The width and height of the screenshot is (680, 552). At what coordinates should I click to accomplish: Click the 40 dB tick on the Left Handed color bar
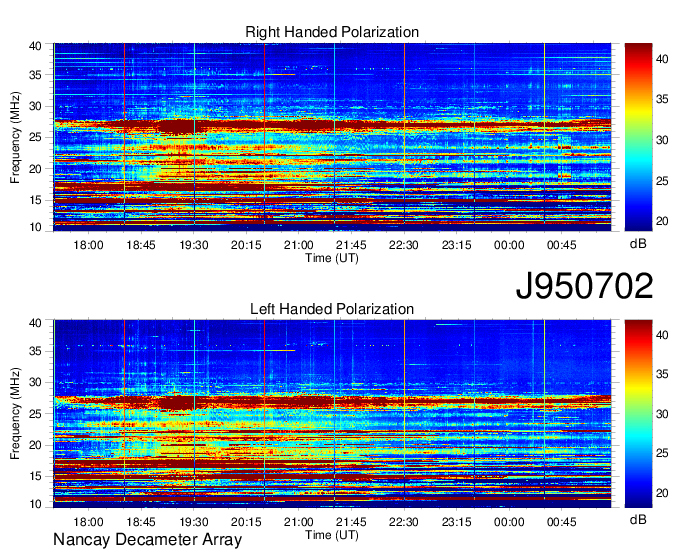click(662, 335)
